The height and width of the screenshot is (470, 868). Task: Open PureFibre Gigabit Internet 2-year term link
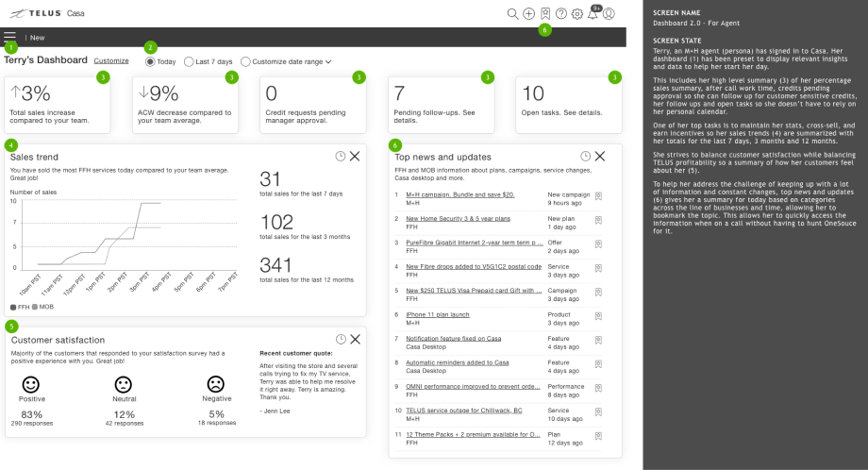click(x=475, y=243)
